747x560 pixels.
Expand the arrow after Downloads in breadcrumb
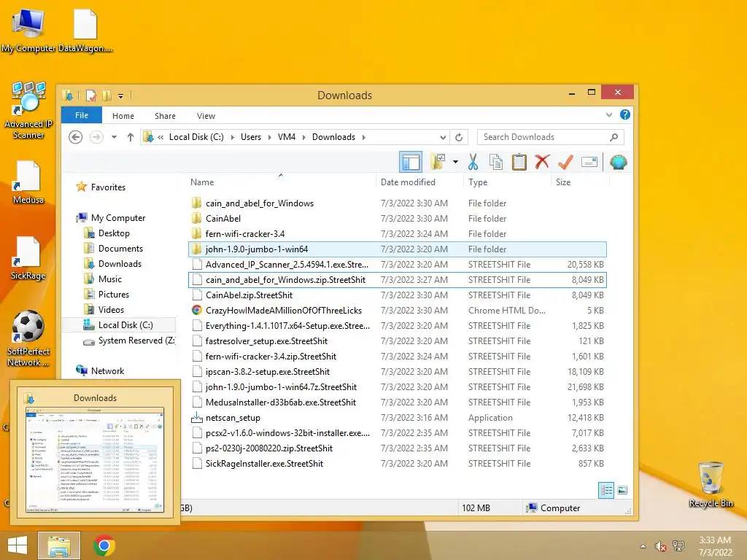click(363, 137)
